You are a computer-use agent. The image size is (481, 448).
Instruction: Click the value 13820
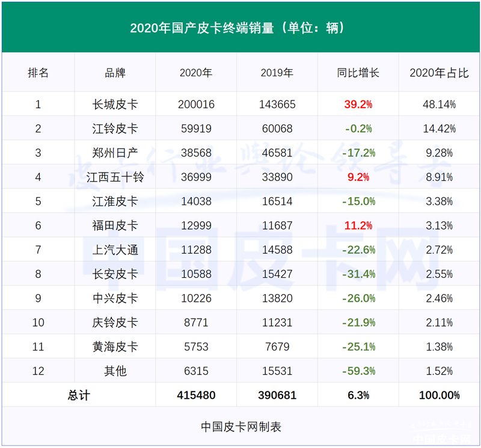(277, 298)
